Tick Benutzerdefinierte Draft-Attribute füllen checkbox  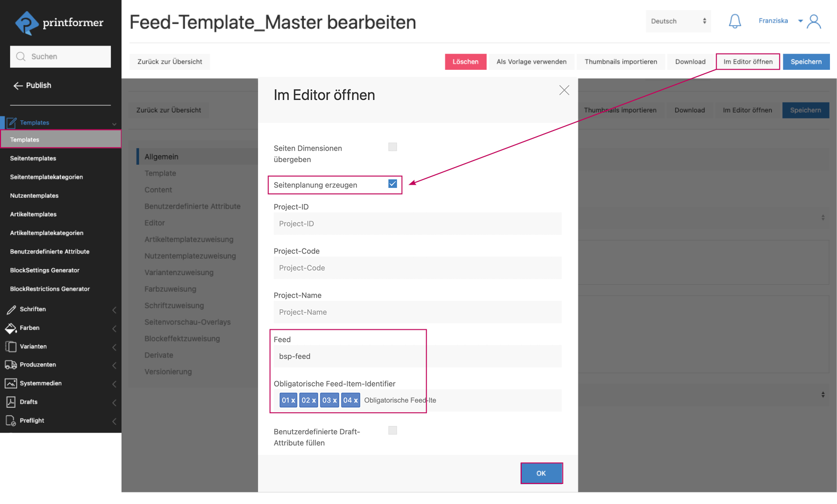(x=393, y=430)
